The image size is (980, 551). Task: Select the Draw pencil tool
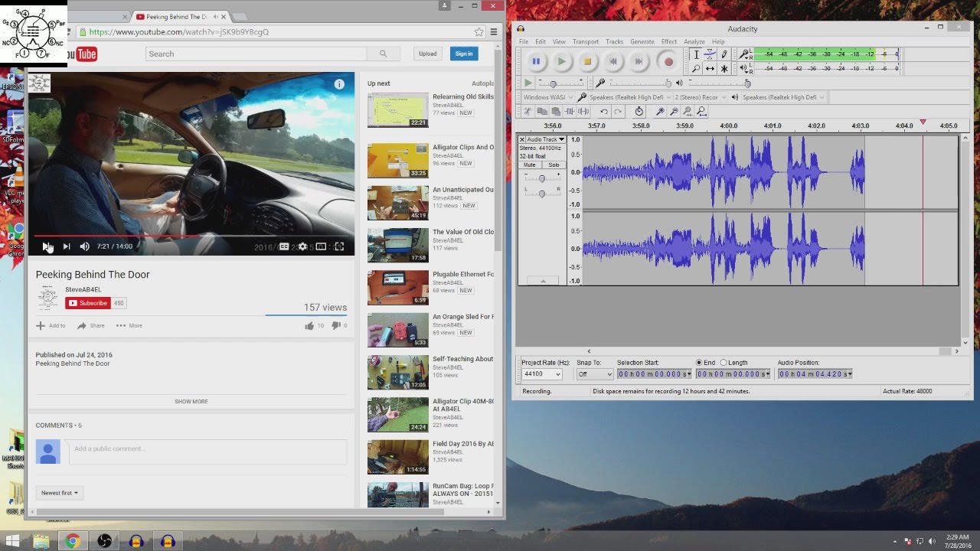724,54
